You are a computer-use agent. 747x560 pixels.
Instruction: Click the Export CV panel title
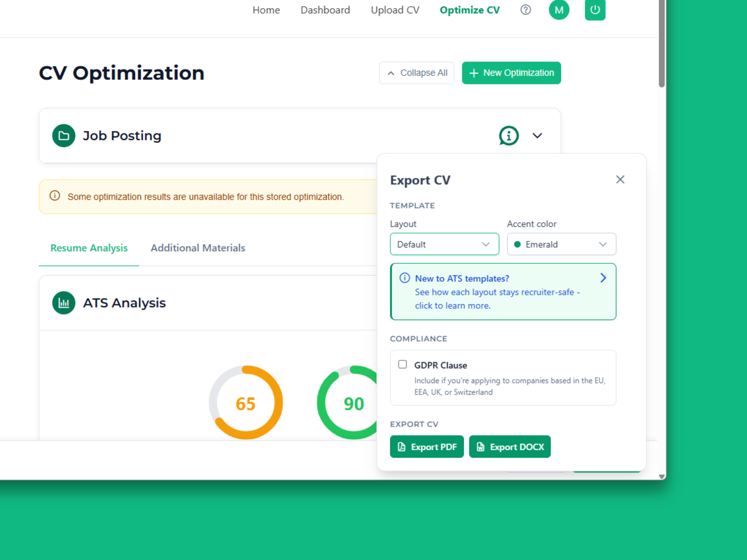pyautogui.click(x=420, y=180)
